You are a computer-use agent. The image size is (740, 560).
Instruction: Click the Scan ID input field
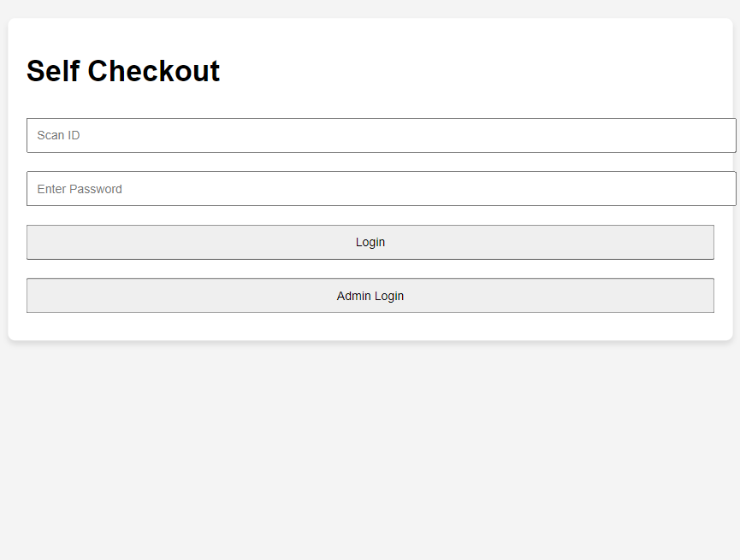[382, 135]
